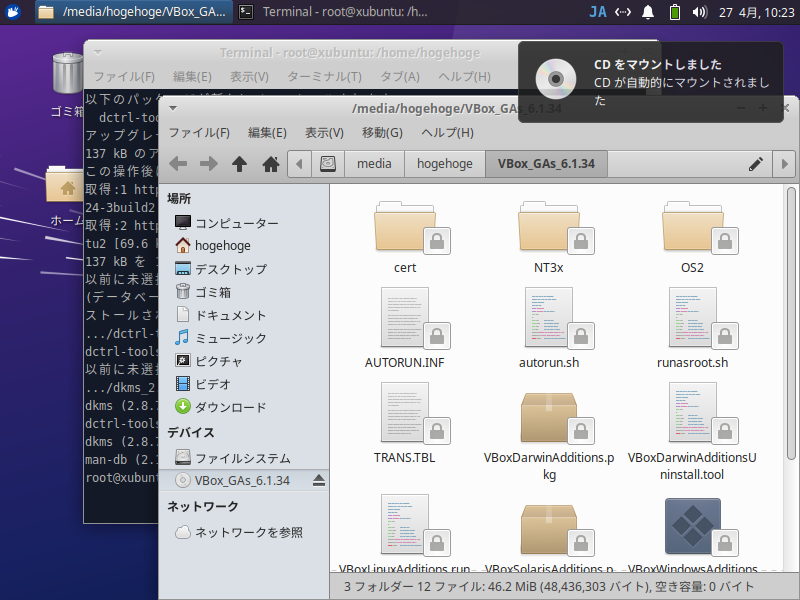Open the 'hogehoge' path segment
The width and height of the screenshot is (800, 600).
(x=445, y=164)
